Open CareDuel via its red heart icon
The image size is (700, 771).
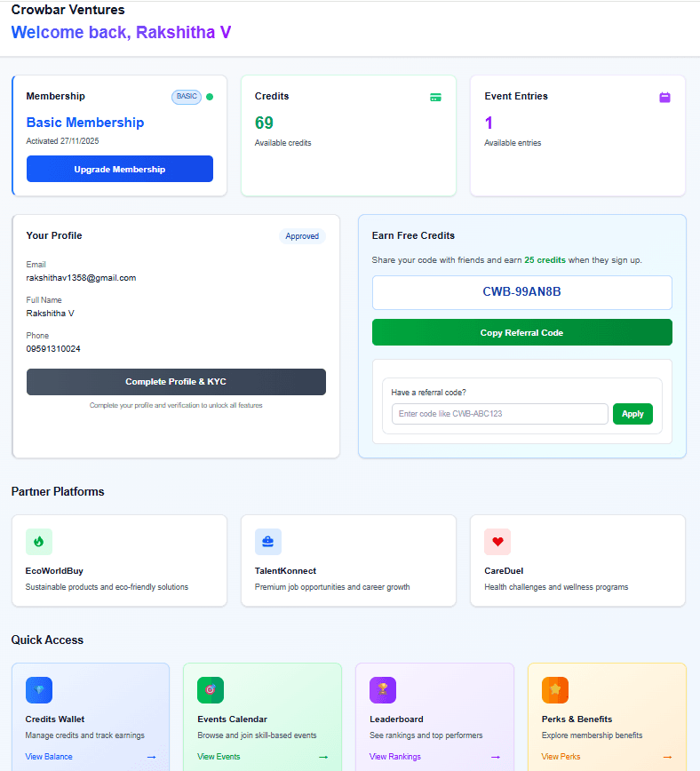pos(497,541)
